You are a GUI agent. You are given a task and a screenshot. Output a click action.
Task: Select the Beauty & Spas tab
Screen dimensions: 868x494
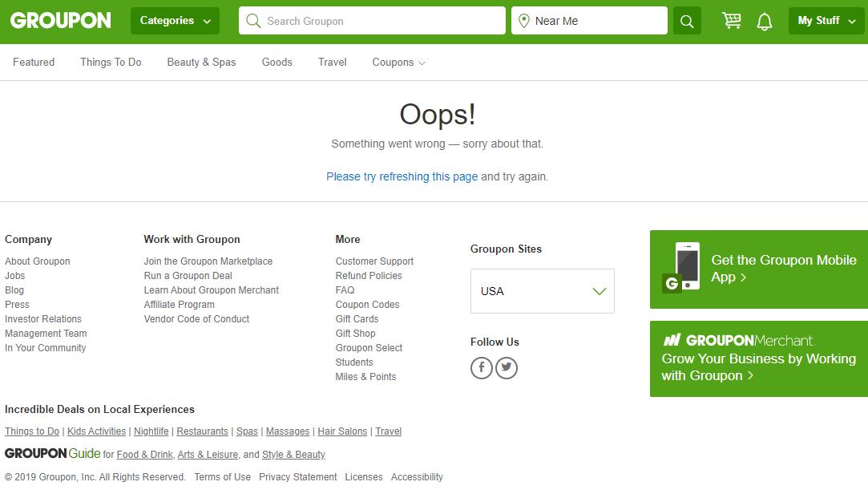(x=201, y=62)
